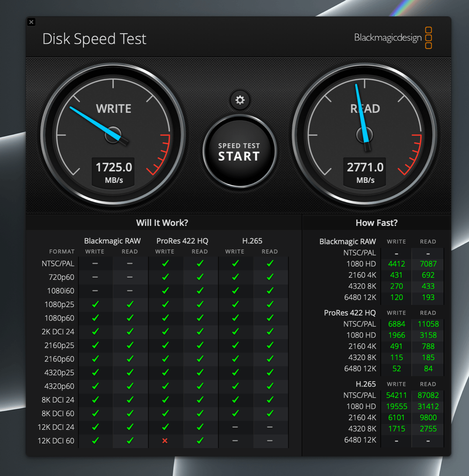Screen dimensions: 469x476
Task: Click the H.265 column header in Will It Work
Action: (252, 241)
